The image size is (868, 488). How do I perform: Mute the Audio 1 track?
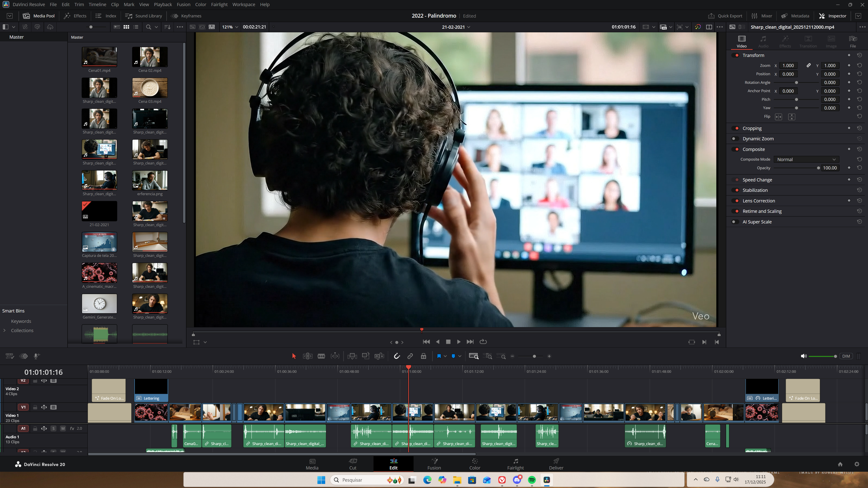[63, 428]
